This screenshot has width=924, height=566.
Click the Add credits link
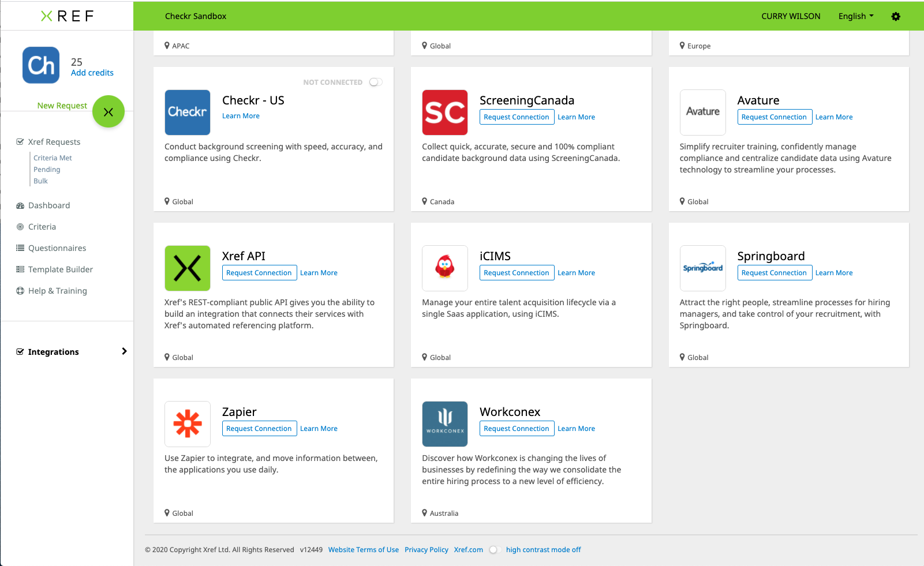[92, 73]
